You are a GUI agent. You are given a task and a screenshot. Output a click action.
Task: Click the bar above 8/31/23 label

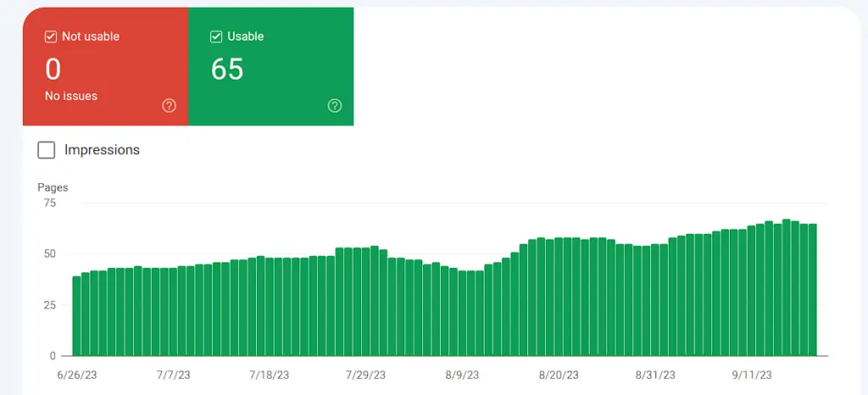click(655, 300)
